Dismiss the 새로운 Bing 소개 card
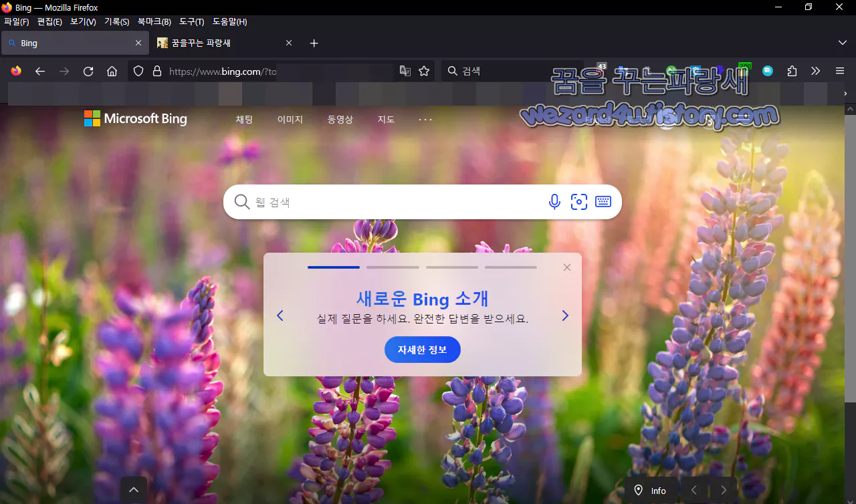 [567, 267]
